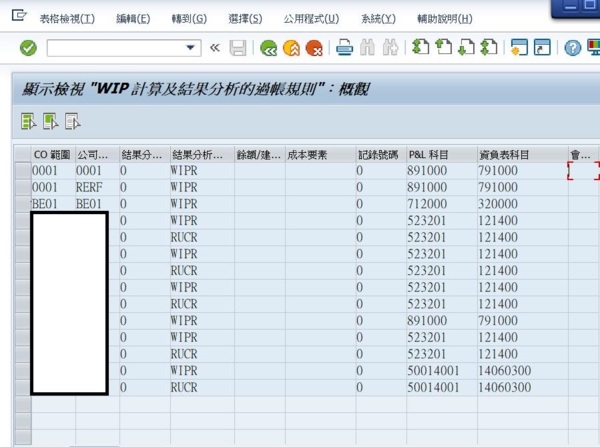
Task: Select the BE01 row using row selector
Action: 22,203
